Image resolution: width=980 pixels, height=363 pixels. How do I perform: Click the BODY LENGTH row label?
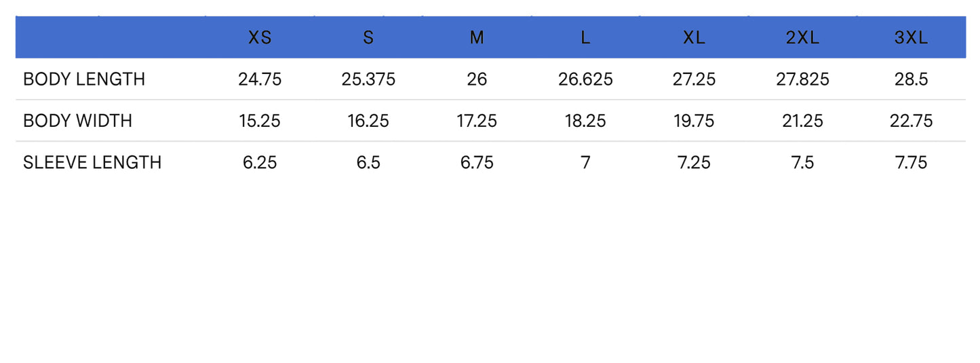click(x=84, y=79)
